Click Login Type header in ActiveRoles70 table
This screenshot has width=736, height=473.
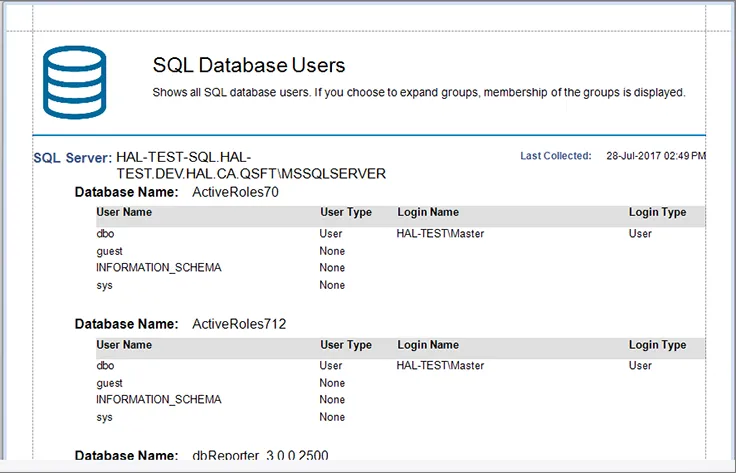[x=657, y=213]
